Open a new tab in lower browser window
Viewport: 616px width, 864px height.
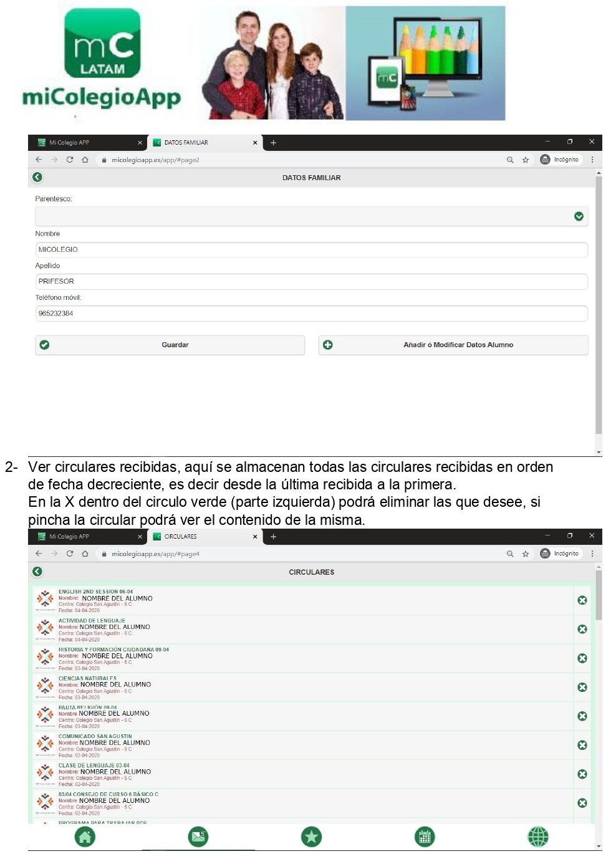[273, 537]
